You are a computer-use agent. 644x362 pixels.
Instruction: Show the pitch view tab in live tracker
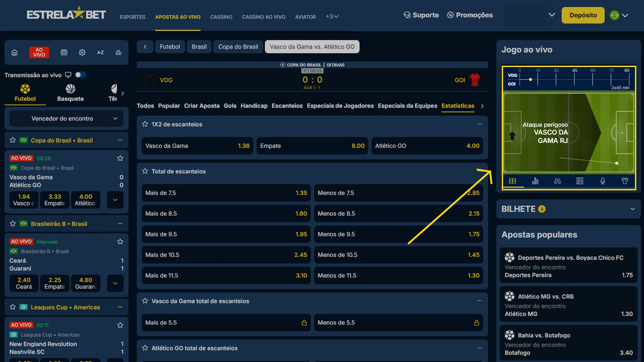[513, 181]
